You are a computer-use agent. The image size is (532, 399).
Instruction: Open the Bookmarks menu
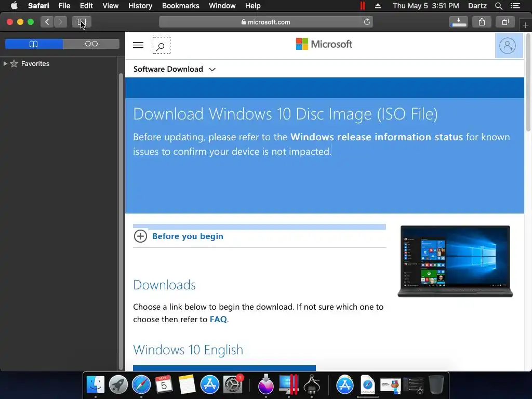pos(180,6)
